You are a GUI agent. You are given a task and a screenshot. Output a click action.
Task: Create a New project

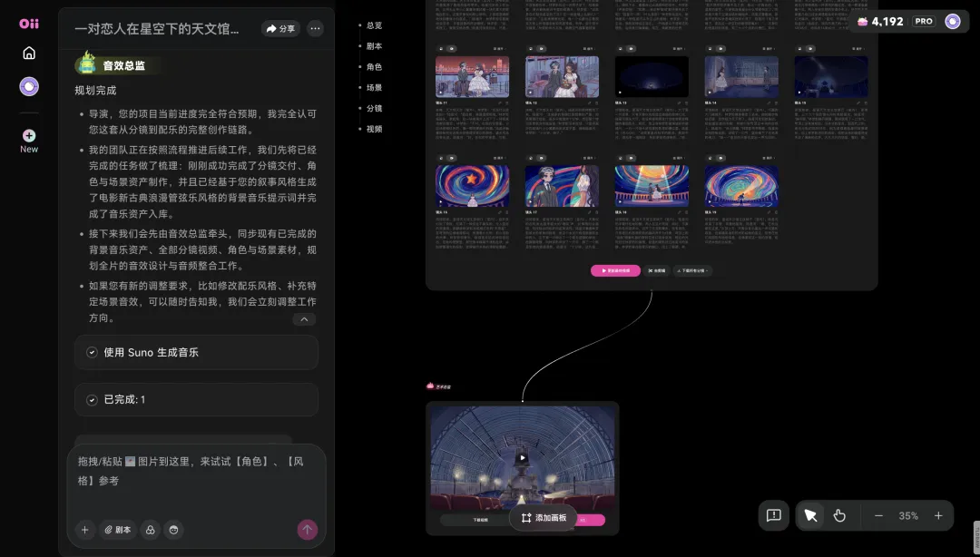(x=29, y=141)
